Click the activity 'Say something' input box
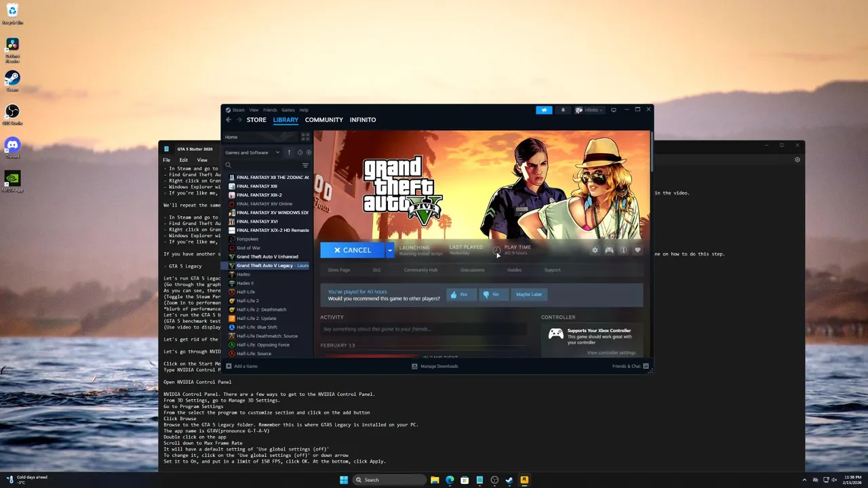The width and height of the screenshot is (868, 488). tap(423, 329)
